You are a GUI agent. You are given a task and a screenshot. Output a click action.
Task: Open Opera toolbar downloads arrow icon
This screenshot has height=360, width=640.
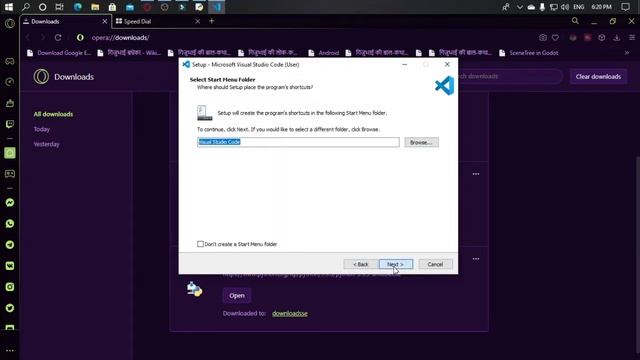click(617, 38)
